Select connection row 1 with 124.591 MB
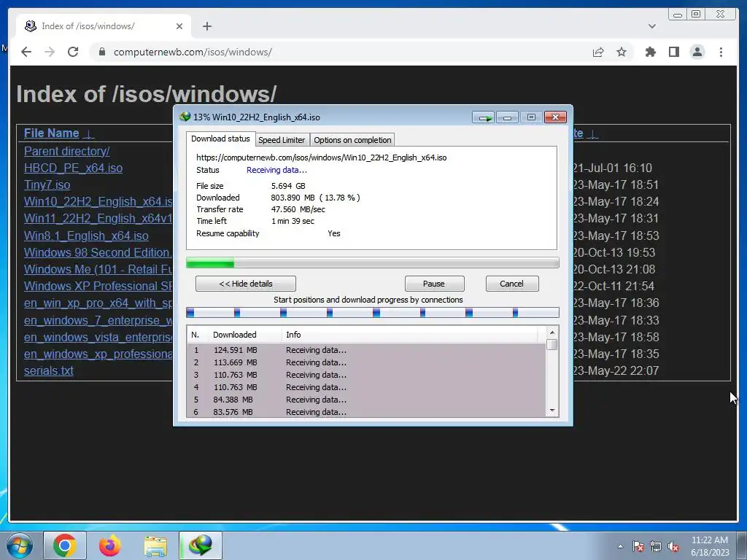The height and width of the screenshot is (560, 747). [x=366, y=350]
